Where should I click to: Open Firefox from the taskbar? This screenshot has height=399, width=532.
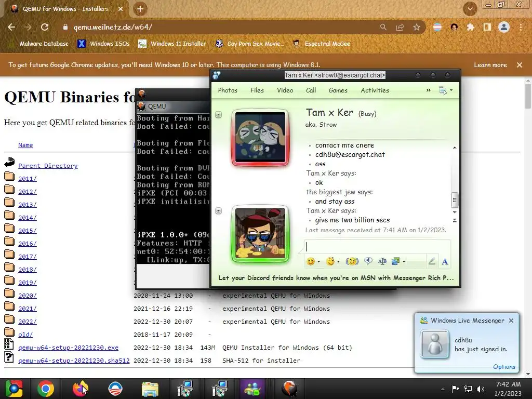point(81,389)
